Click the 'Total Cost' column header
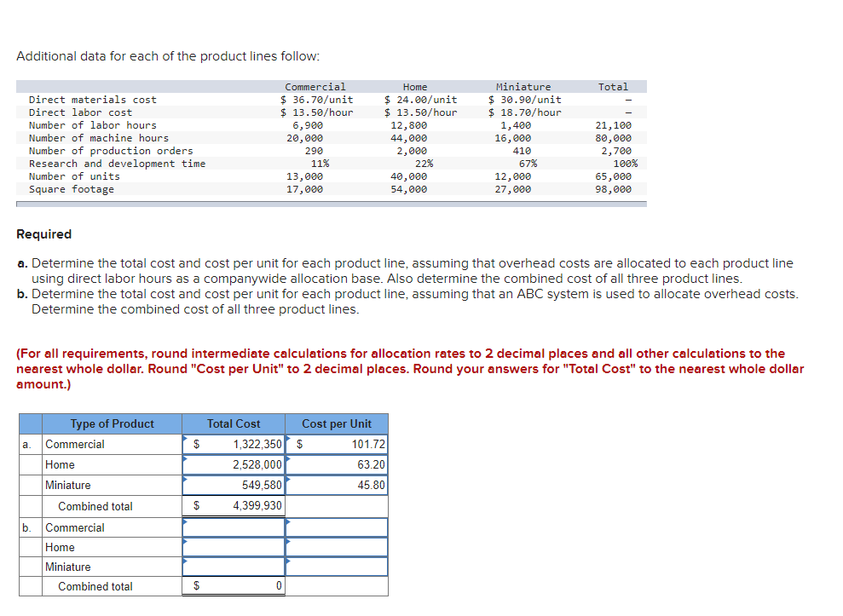The width and height of the screenshot is (843, 616). [x=234, y=423]
